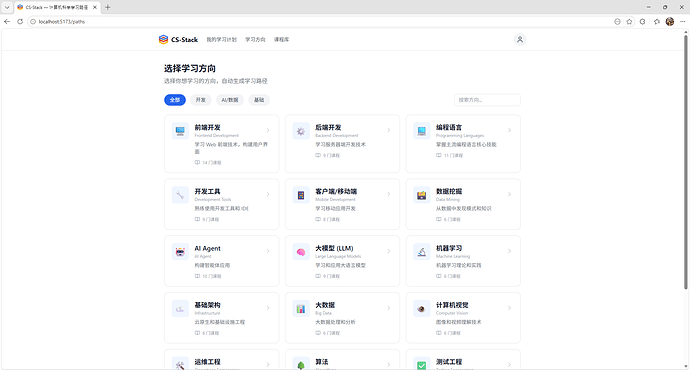Open the tab search dropdown arrow
The image size is (690, 370).
[x=7, y=7]
